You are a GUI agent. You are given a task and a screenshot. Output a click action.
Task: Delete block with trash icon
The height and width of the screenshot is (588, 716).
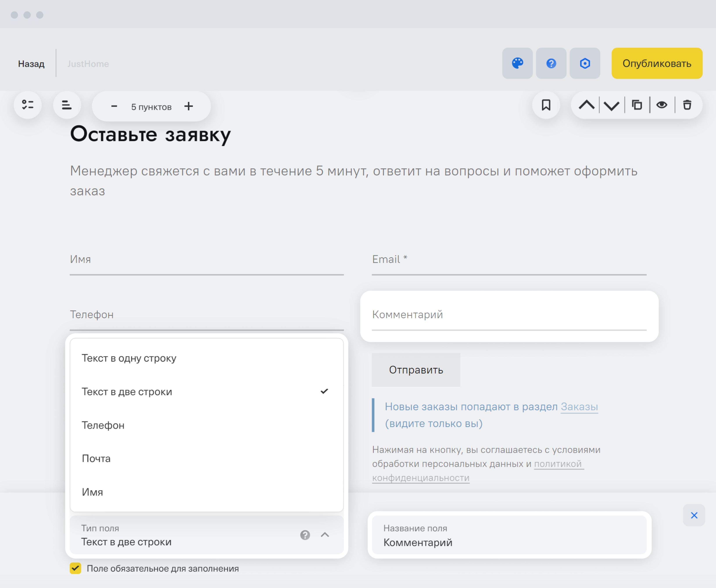click(687, 105)
